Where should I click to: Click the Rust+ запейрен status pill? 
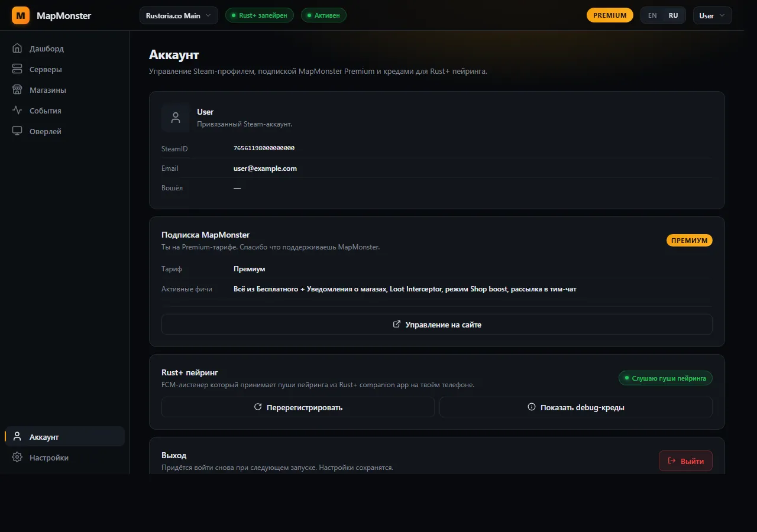(260, 15)
